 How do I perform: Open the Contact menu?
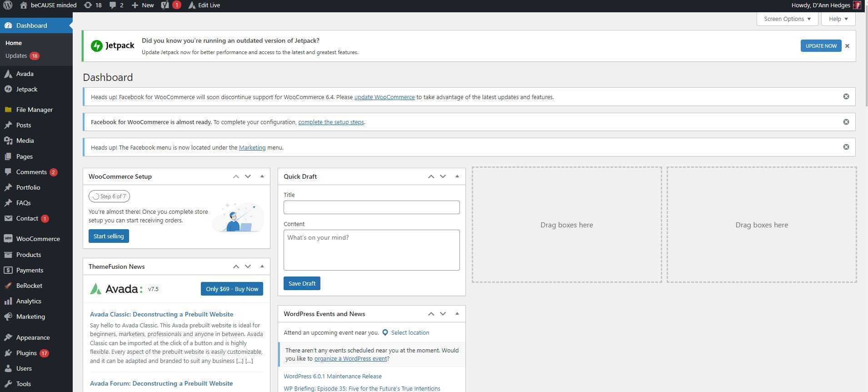[x=36, y=218]
